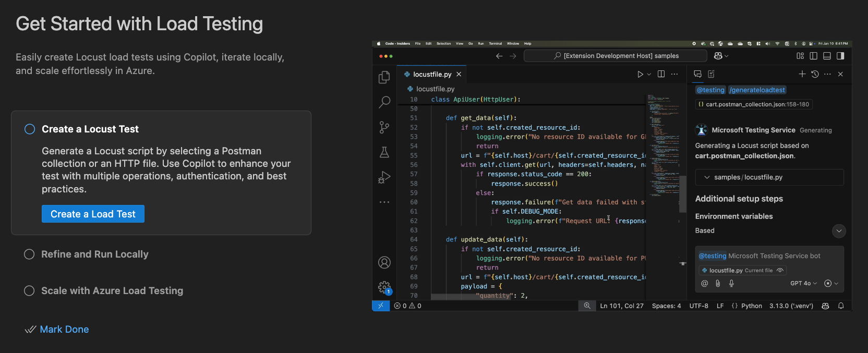The image size is (868, 353).
Task: Open Testing beaker icon in the activity bar
Action: point(384,152)
